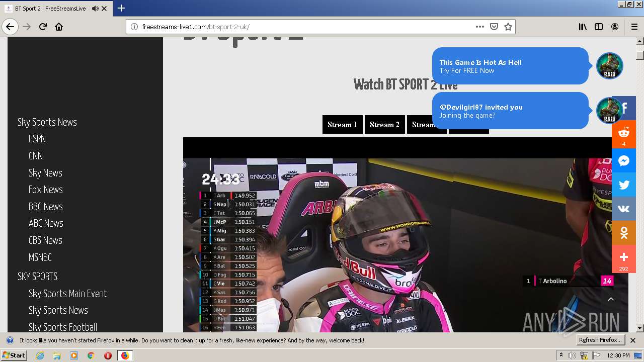The width and height of the screenshot is (644, 362).
Task: Open the CBS News sidebar link
Action: 45,240
